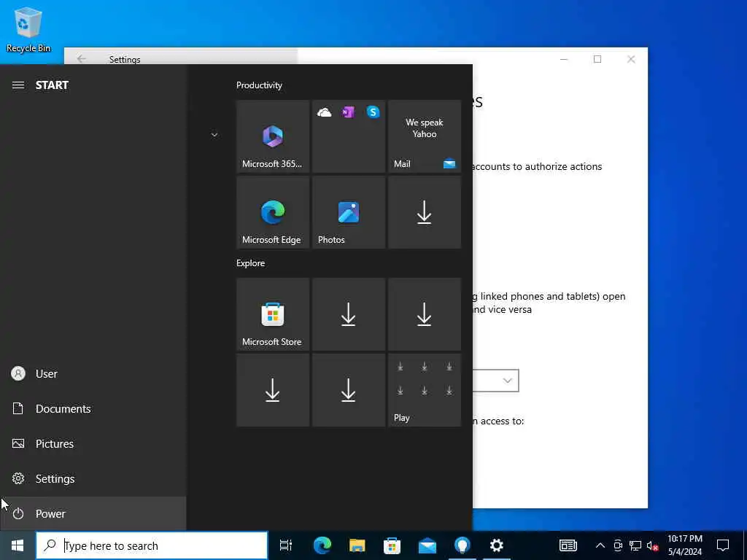Screen dimensions: 747x560
Task: Open Edge from the taskbar
Action: coord(322,545)
